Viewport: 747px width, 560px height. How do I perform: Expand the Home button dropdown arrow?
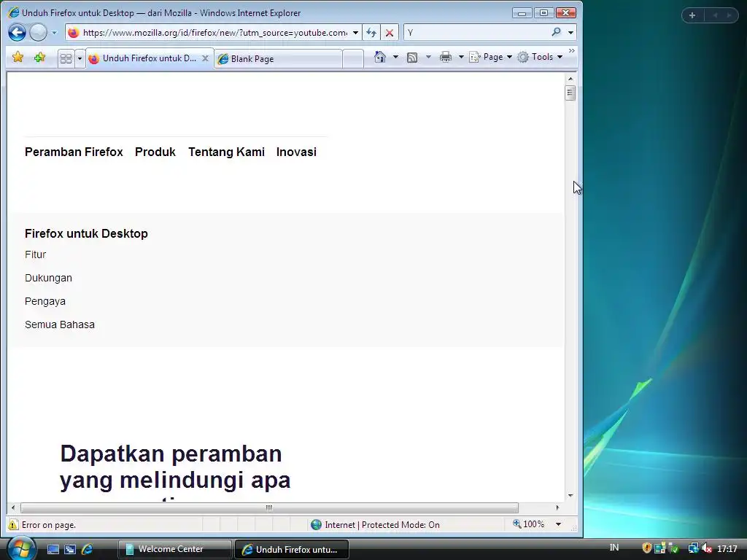tap(395, 57)
